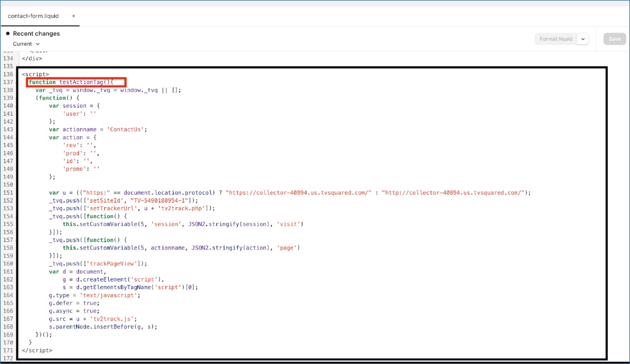630x364 pixels.
Task: Click the var session line
Action: point(74,106)
